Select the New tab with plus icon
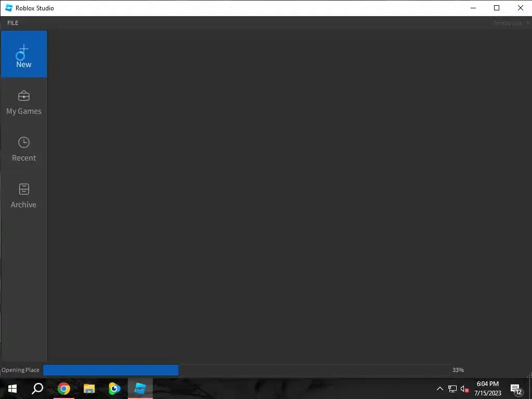Viewport: 532px width, 399px height. (24, 54)
